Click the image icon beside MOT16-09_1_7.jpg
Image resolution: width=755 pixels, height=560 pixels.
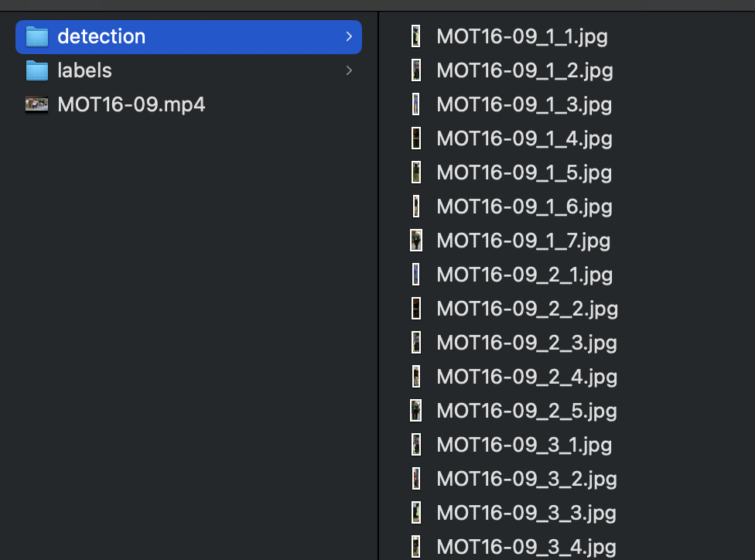point(416,240)
